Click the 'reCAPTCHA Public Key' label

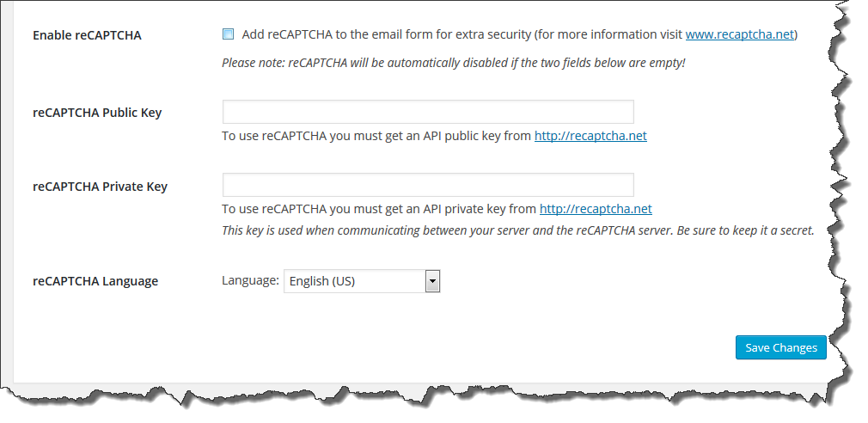click(x=97, y=113)
